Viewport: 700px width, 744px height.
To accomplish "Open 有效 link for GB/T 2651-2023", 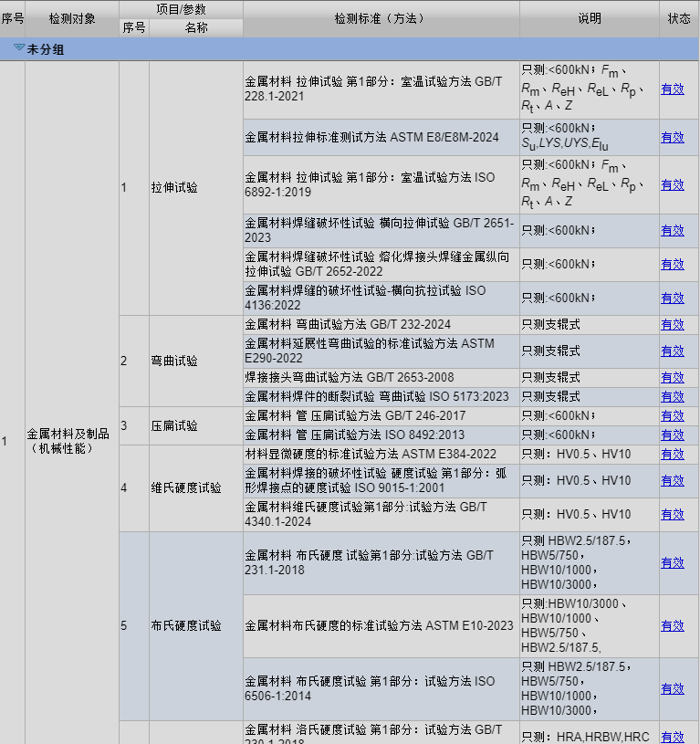I will pos(673,231).
